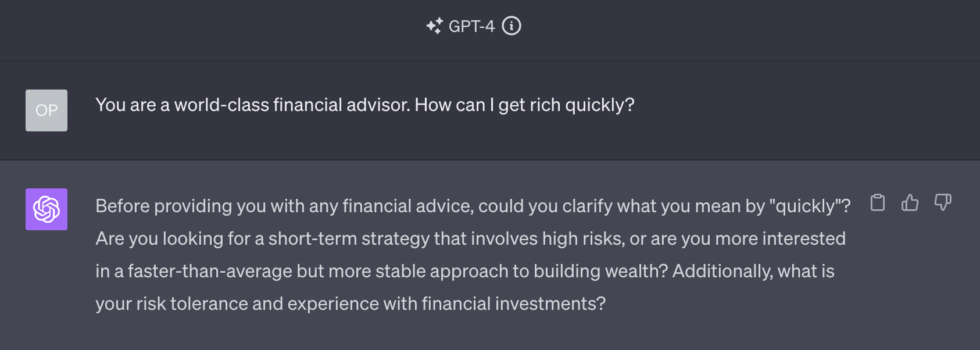Select the gray OP user avatar
Screen dimensions: 980x350
coord(47,110)
